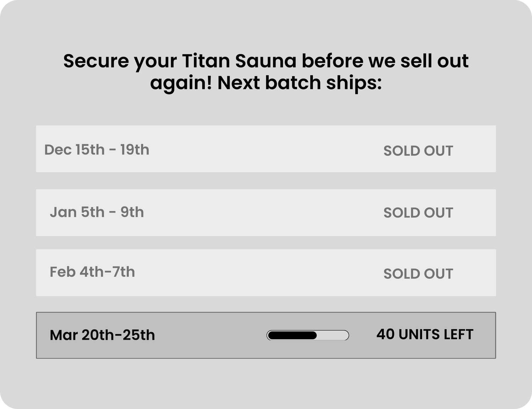Click the black filled part of the progress bar
The height and width of the screenshot is (409, 532).
[x=292, y=335]
